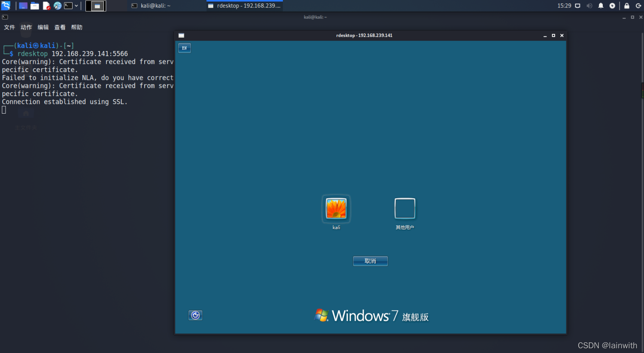Image resolution: width=644 pixels, height=353 pixels.
Task: Select the workspace switcher thumbnail
Action: [96, 6]
